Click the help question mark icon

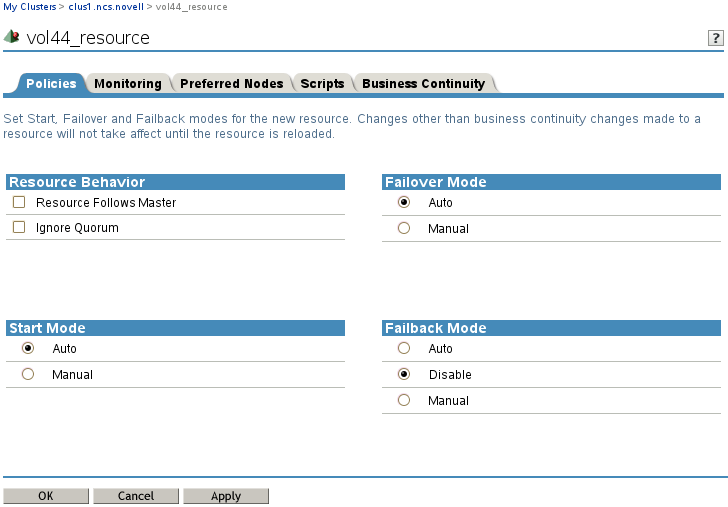point(715,38)
